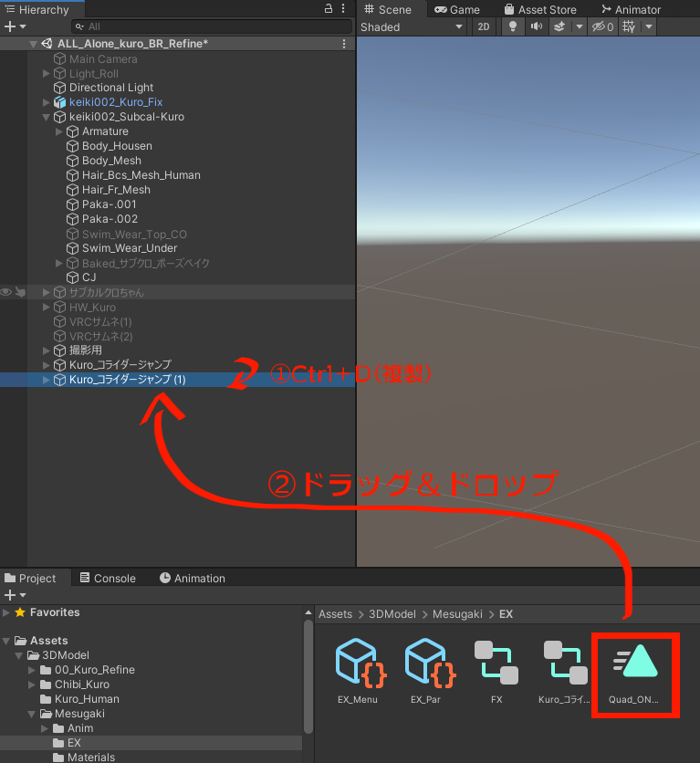
Task: Click the EX_Menu asset icon
Action: [358, 664]
